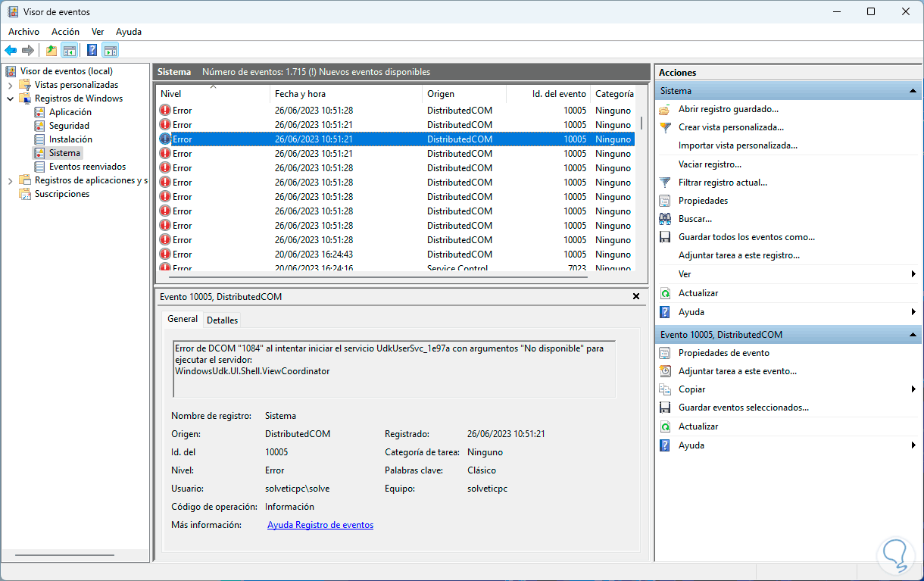Open the Ayuda Registro de eventos link
Screen dimensions: 924x581
pos(320,525)
